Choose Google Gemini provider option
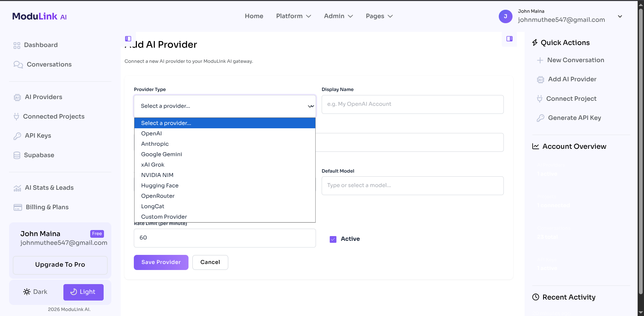 click(x=225, y=154)
